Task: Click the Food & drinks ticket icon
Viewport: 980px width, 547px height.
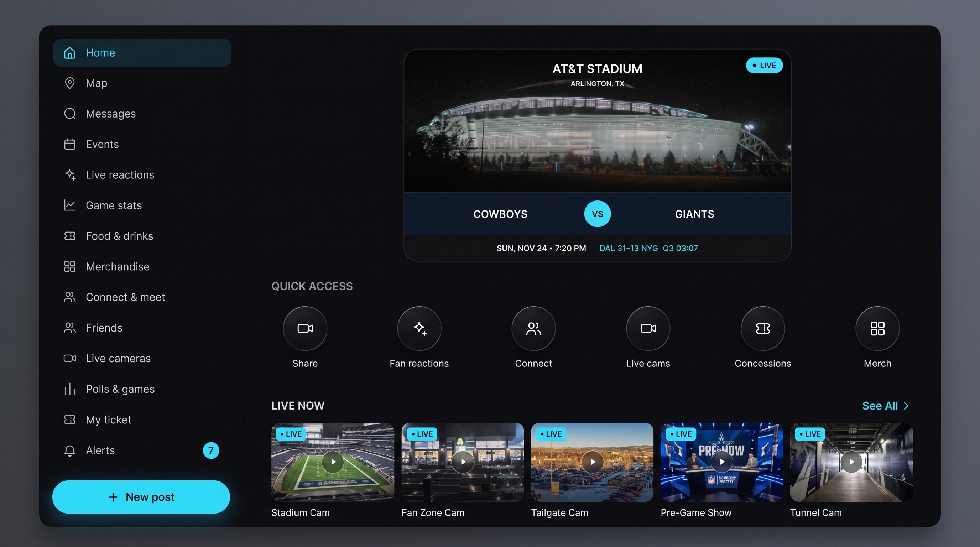Action: (x=70, y=236)
